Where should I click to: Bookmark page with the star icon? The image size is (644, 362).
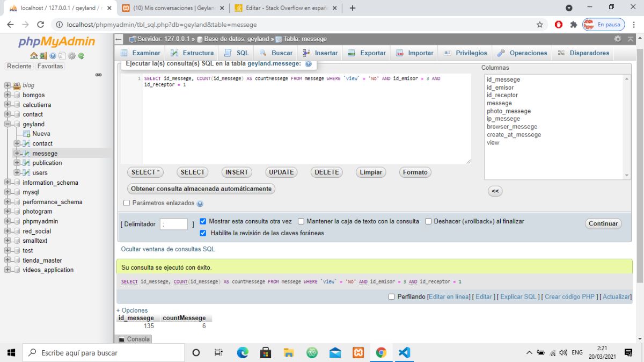coord(539,25)
